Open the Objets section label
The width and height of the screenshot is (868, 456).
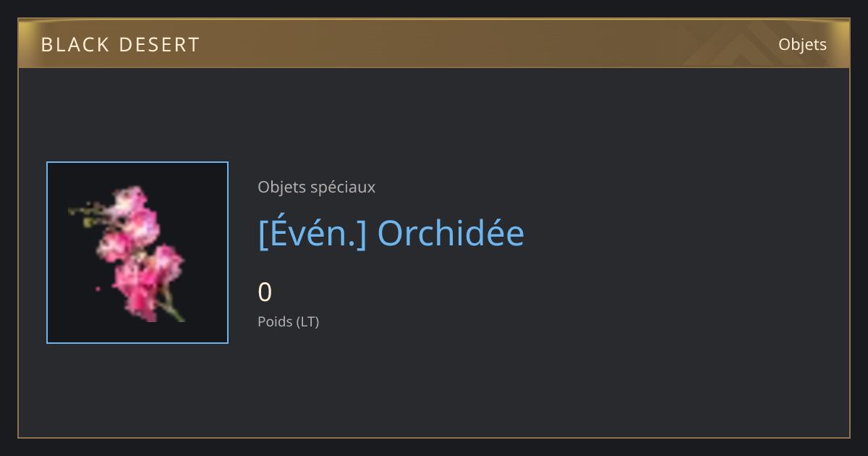(x=802, y=44)
